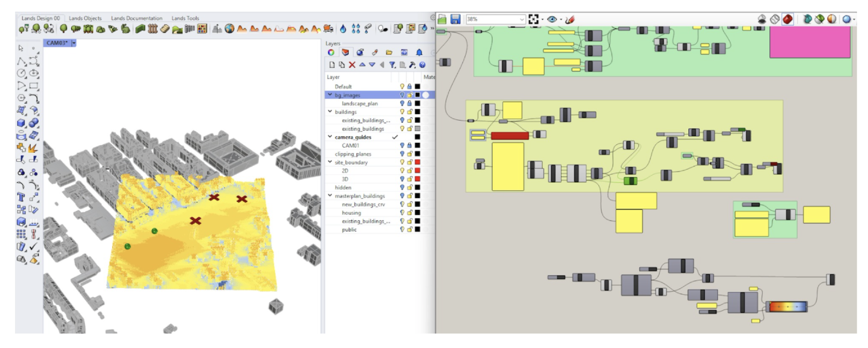
Task: Click the red color swatch of site_boundary
Action: [417, 162]
